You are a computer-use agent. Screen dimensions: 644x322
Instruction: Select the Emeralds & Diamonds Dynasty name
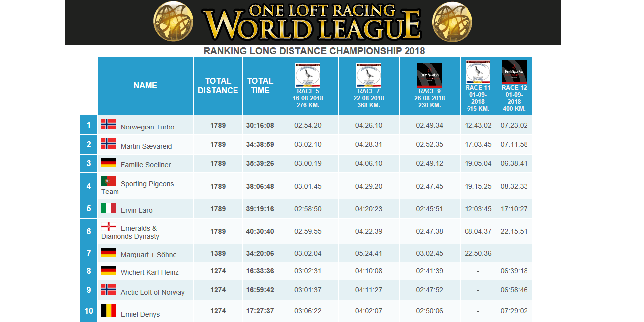pos(130,232)
